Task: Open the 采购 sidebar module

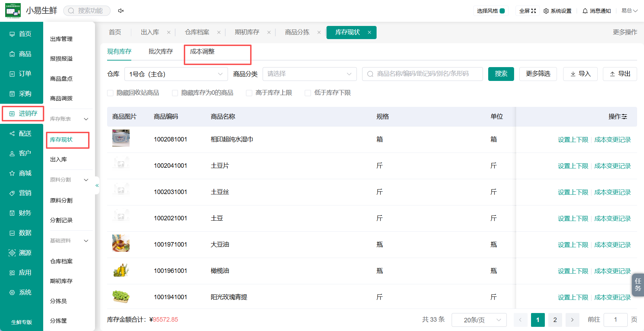Action: pos(21,94)
